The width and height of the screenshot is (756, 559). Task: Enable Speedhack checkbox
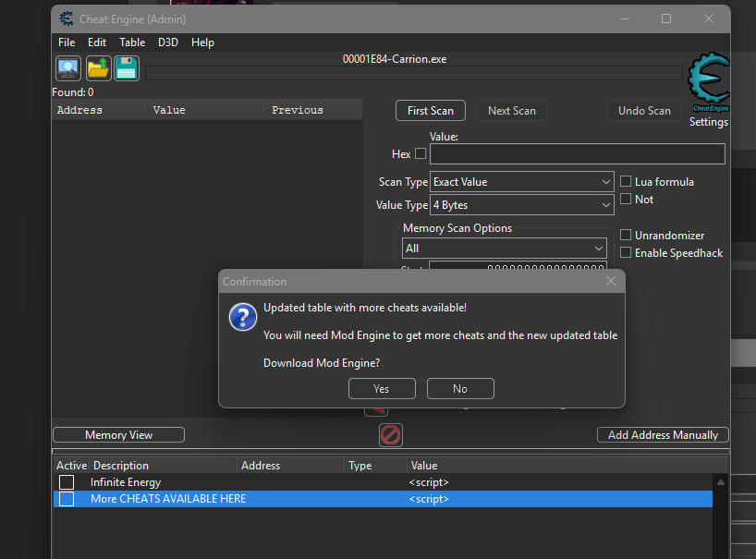[627, 253]
